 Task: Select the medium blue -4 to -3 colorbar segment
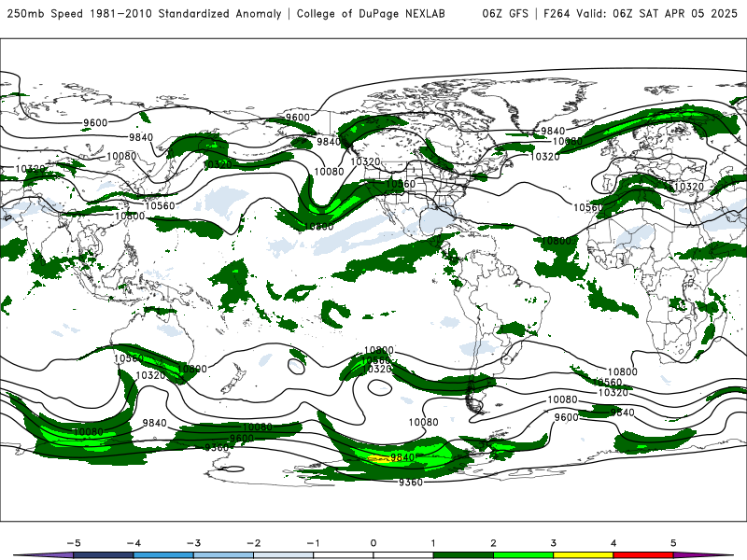tap(163, 555)
